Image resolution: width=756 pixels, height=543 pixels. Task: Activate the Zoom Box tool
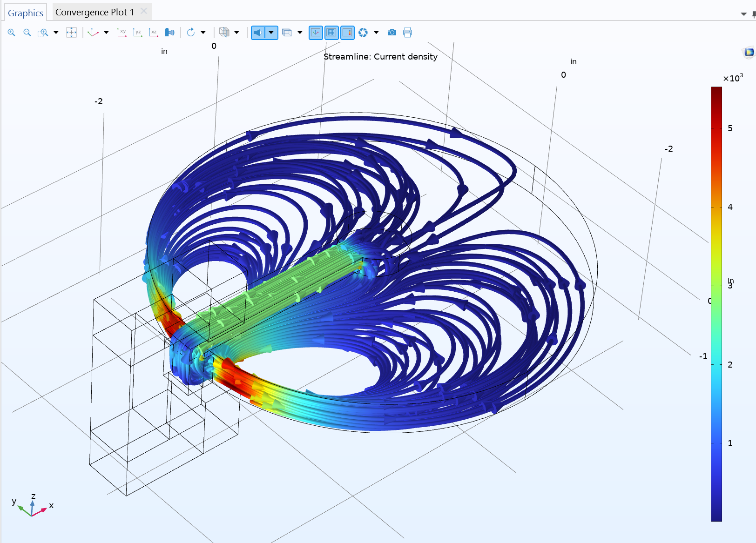tap(43, 33)
